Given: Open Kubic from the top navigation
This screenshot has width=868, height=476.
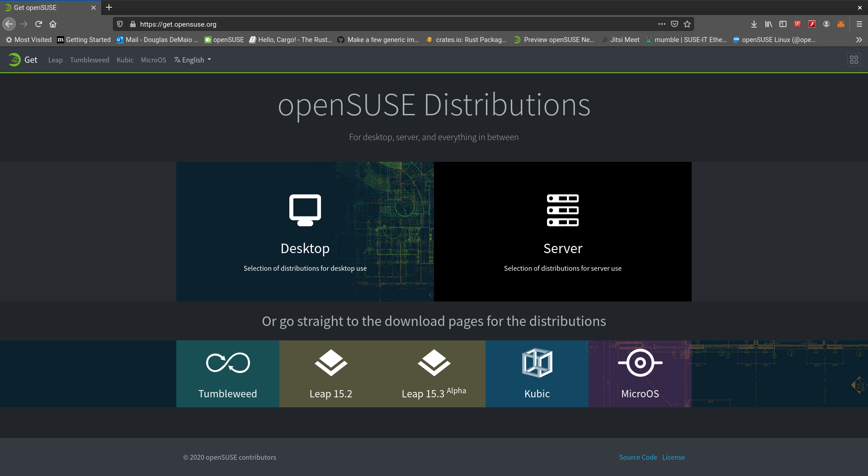Looking at the screenshot, I should (125, 60).
